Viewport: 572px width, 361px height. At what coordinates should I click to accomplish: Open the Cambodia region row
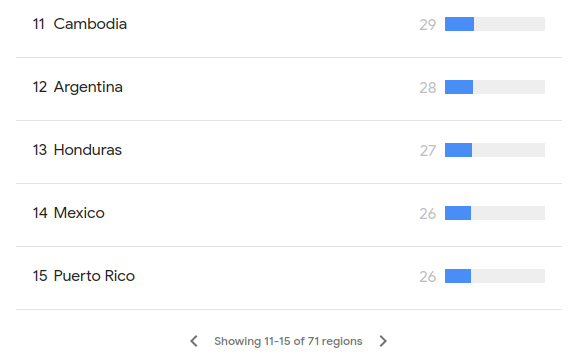(x=289, y=24)
